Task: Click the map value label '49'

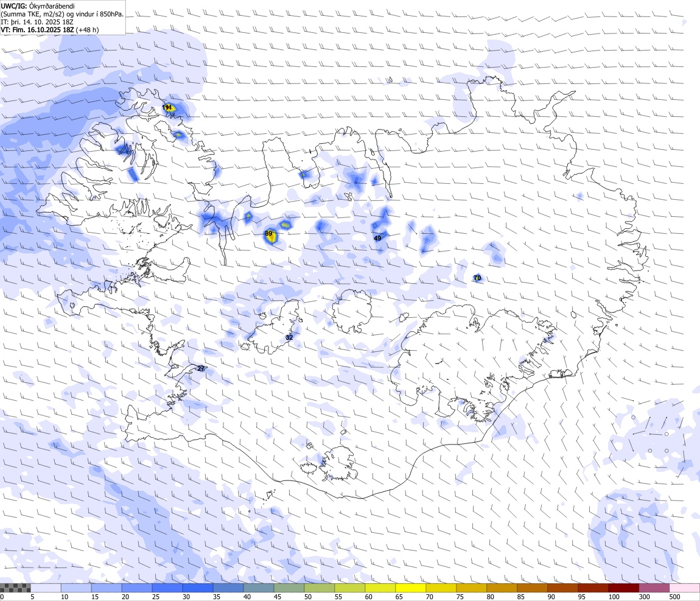Action: [x=377, y=239]
